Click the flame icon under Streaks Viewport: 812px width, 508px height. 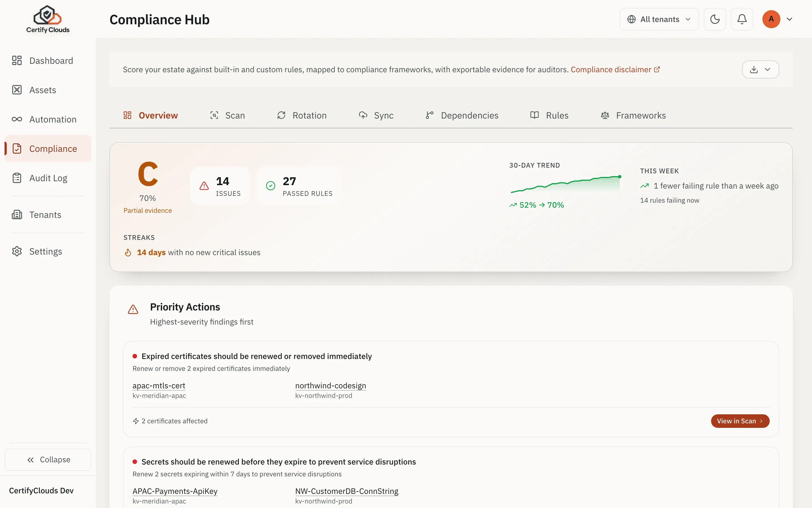(128, 252)
